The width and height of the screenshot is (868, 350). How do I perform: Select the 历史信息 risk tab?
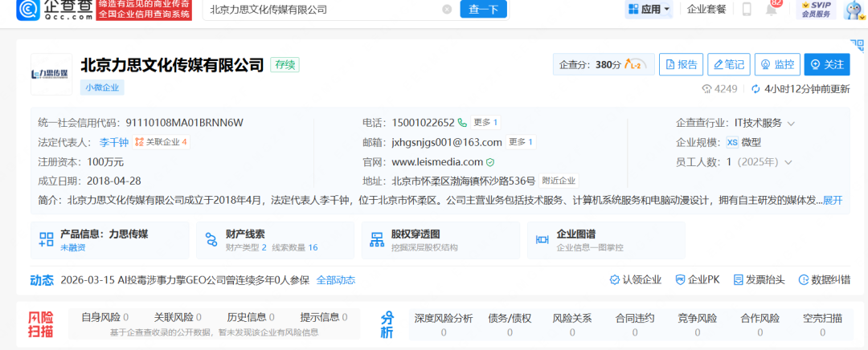[250, 317]
